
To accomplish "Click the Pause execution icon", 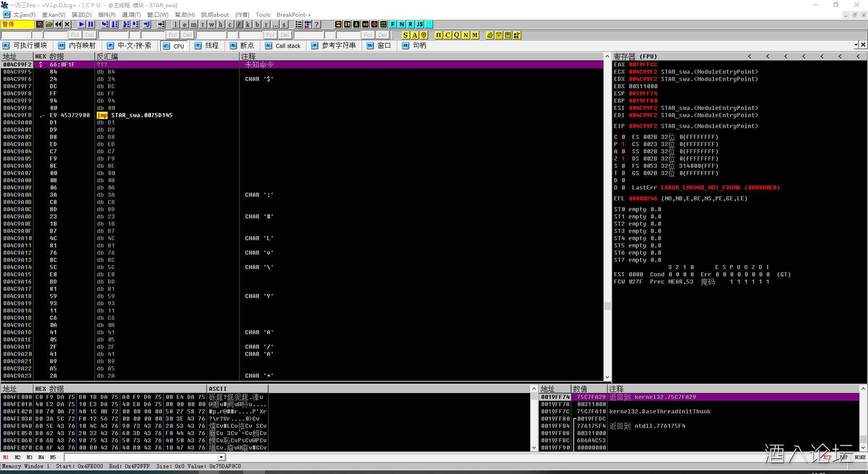I will 90,24.
